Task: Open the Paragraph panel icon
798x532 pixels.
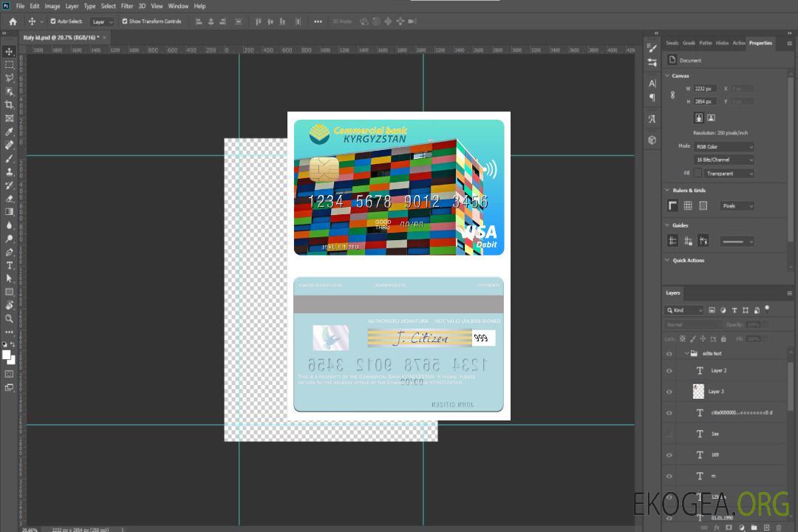Action: point(652,98)
